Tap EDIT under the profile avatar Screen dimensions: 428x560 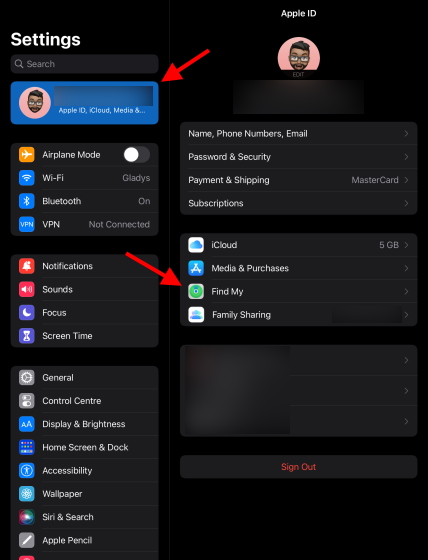[x=299, y=75]
